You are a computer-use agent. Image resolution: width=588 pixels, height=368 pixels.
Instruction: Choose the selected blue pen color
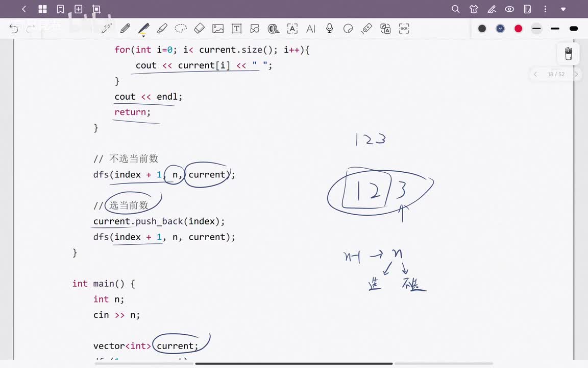tap(500, 29)
